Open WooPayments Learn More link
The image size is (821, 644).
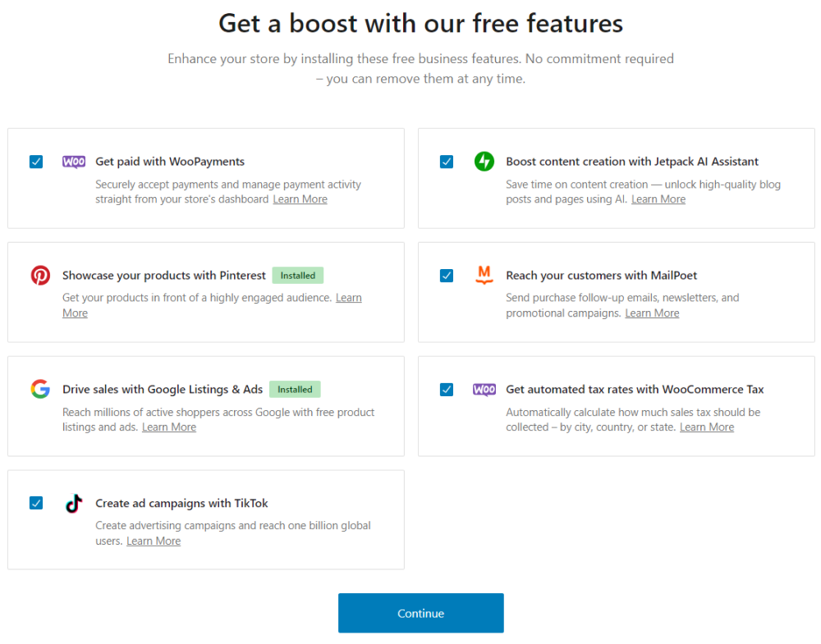[x=300, y=199]
